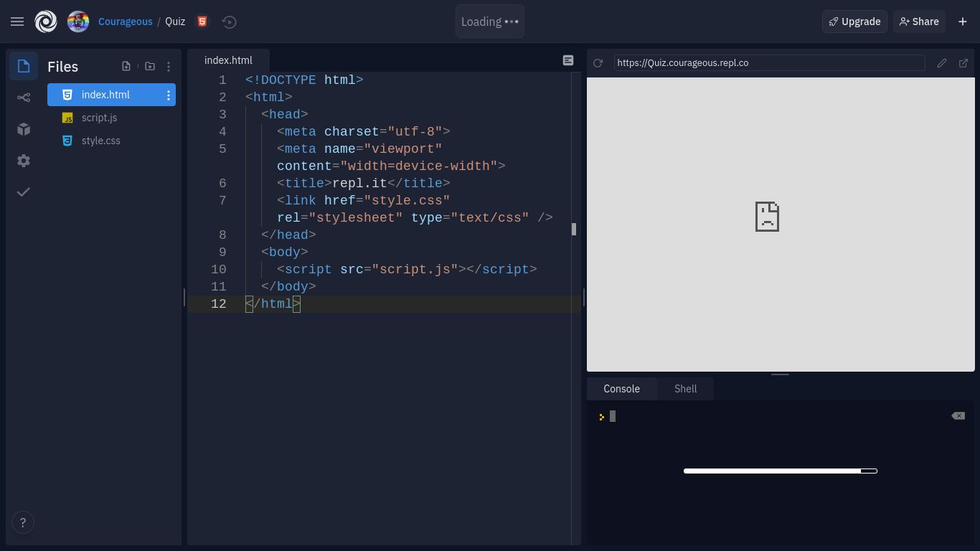The width and height of the screenshot is (980, 551).
Task: Switch to the Shell tab
Action: [685, 389]
